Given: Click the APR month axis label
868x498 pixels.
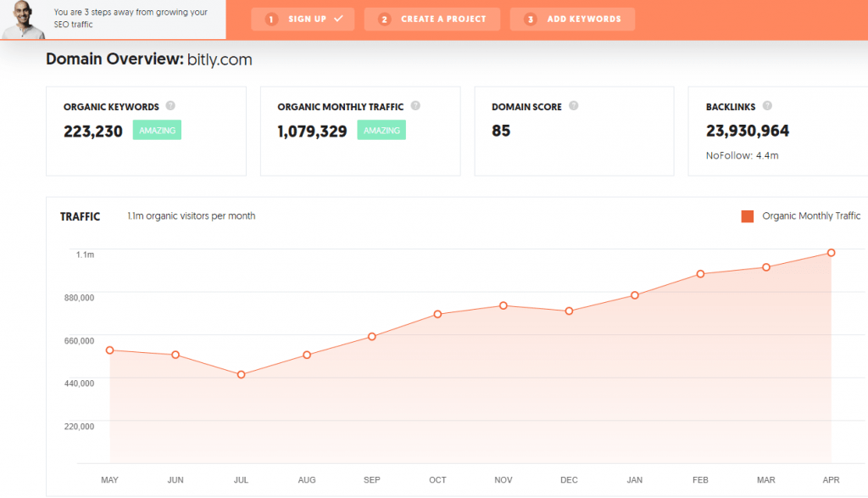Looking at the screenshot, I should click(x=831, y=479).
